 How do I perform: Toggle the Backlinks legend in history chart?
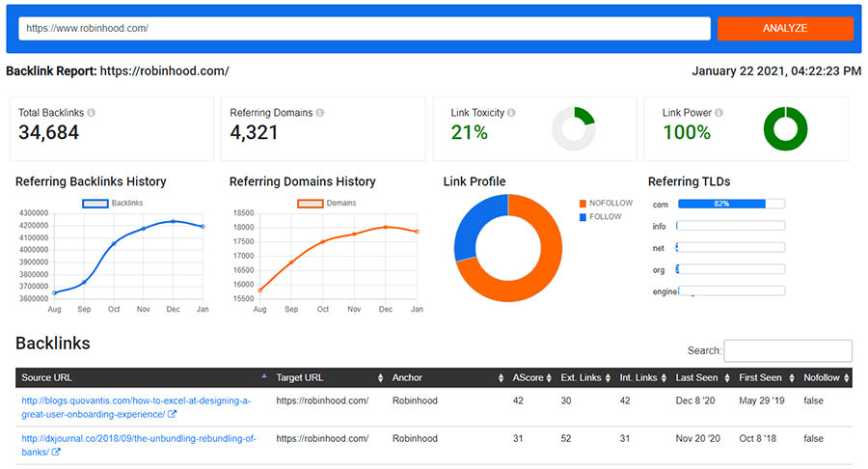click(113, 204)
